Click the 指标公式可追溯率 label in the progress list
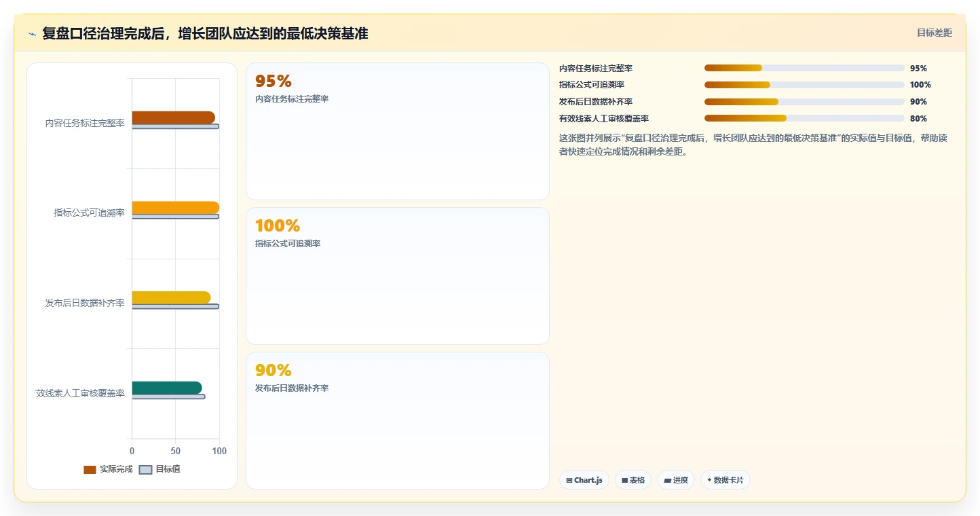The image size is (980, 516). pyautogui.click(x=592, y=85)
